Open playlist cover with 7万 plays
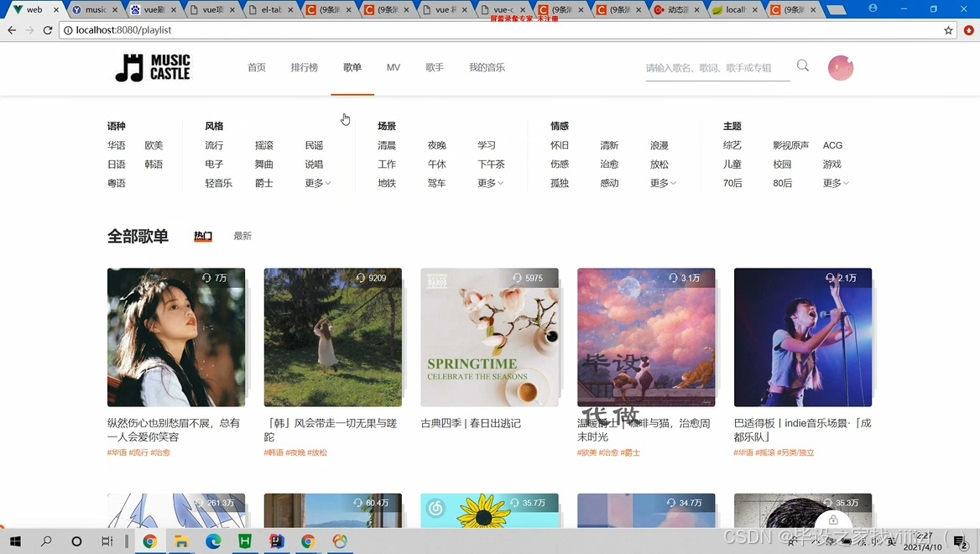 point(176,337)
